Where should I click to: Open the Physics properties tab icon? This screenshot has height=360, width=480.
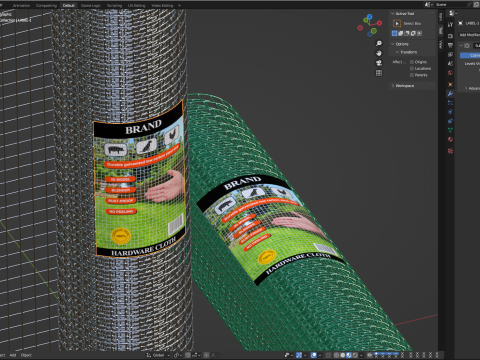[x=450, y=112]
